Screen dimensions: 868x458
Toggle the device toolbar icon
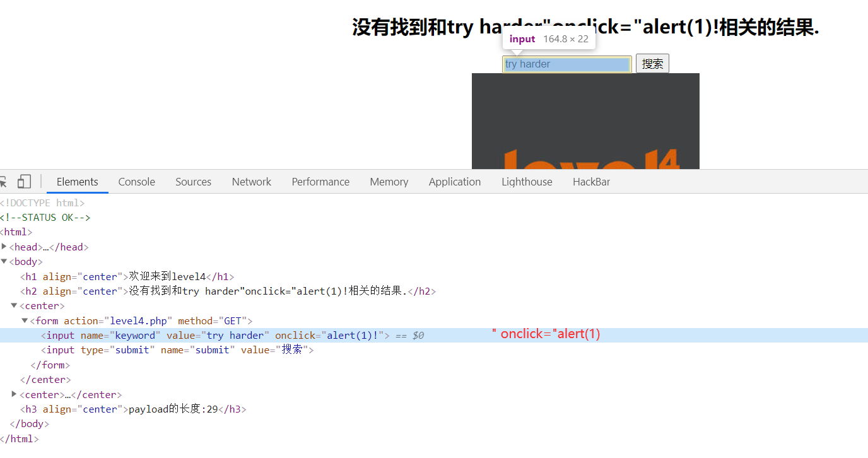(x=24, y=182)
